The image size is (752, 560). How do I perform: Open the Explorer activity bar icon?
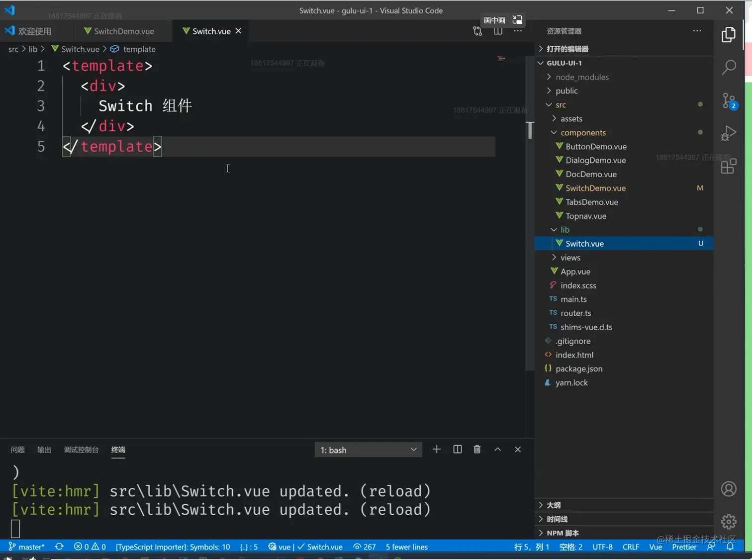(729, 34)
